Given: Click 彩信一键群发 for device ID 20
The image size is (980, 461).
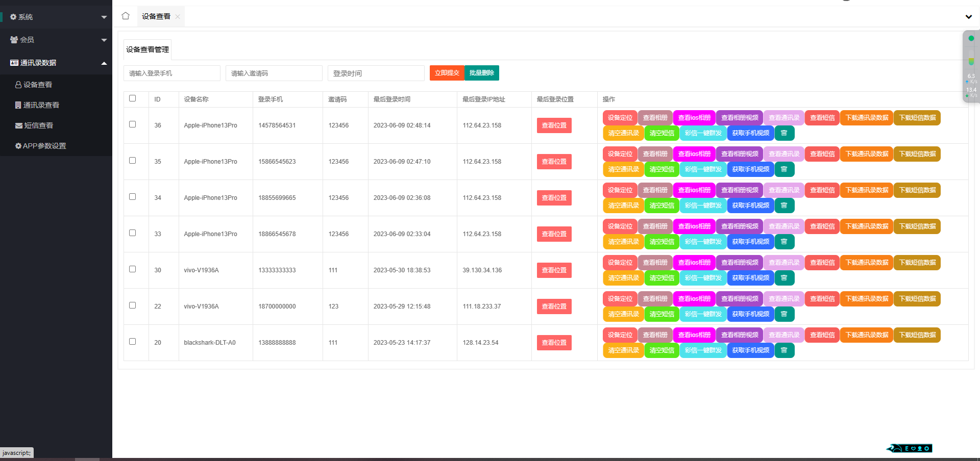Looking at the screenshot, I should (x=703, y=350).
